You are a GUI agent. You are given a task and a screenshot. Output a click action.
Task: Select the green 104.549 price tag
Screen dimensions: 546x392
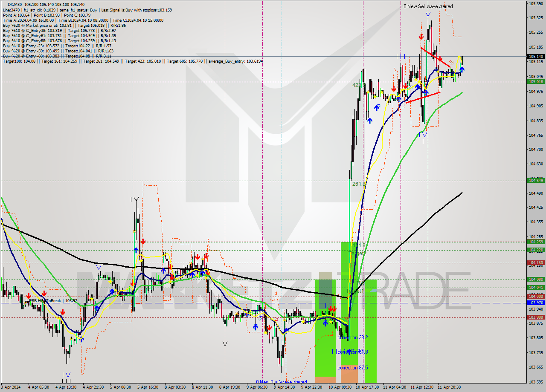[x=536, y=180]
